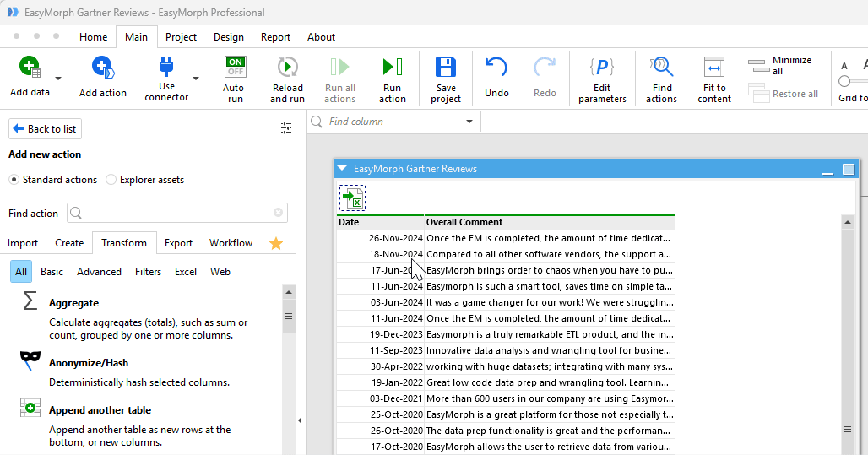
Task: Adjust the Grid font size slider
Action: click(844, 81)
